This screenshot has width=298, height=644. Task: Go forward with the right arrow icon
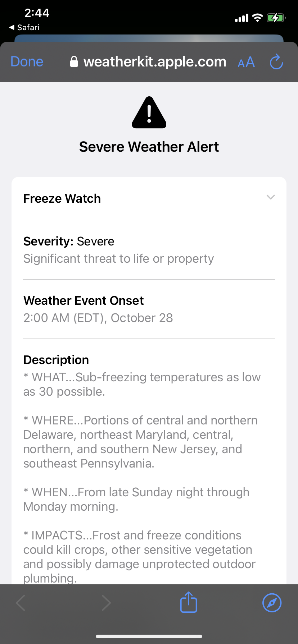click(106, 603)
